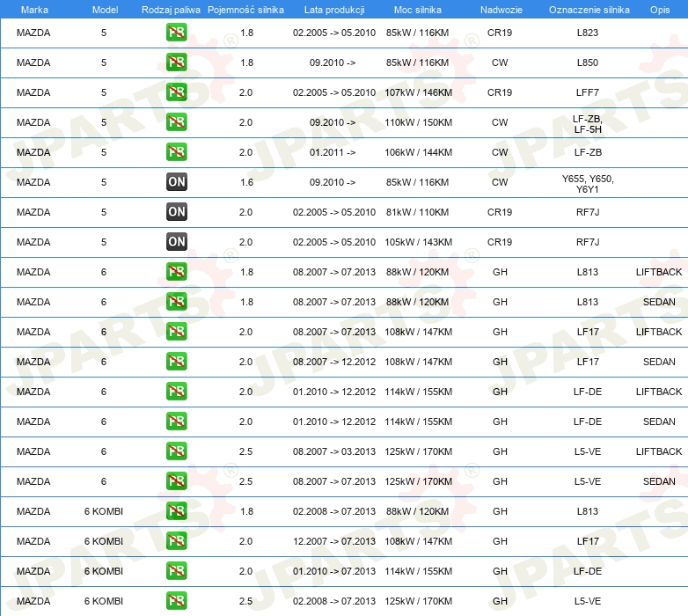Click the ON diesel icon in the 105kW / 143KM row
The height and width of the screenshot is (616, 688).
pyautogui.click(x=176, y=241)
